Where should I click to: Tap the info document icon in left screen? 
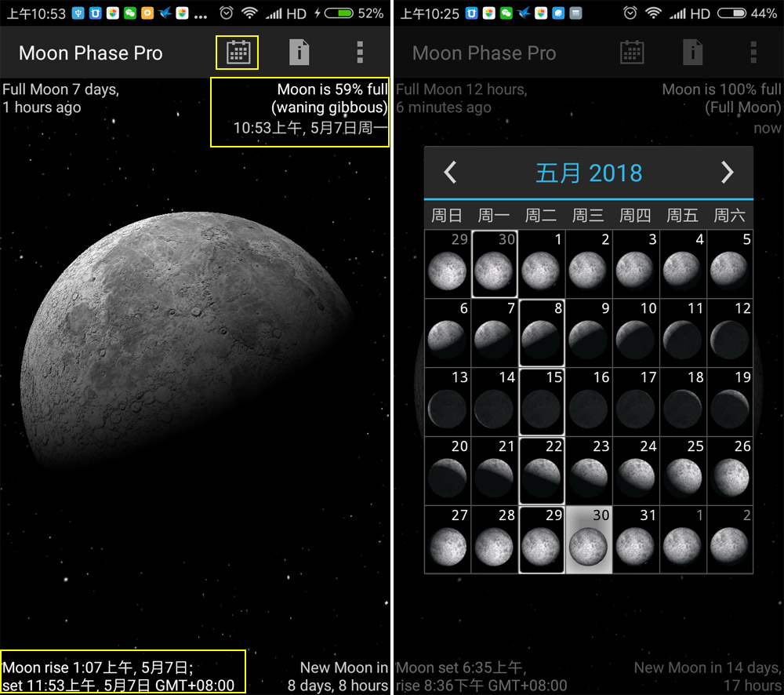coord(299,52)
